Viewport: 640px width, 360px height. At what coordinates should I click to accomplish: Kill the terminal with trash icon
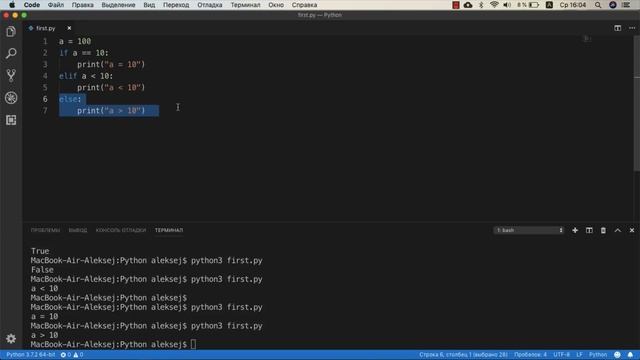coord(603,230)
